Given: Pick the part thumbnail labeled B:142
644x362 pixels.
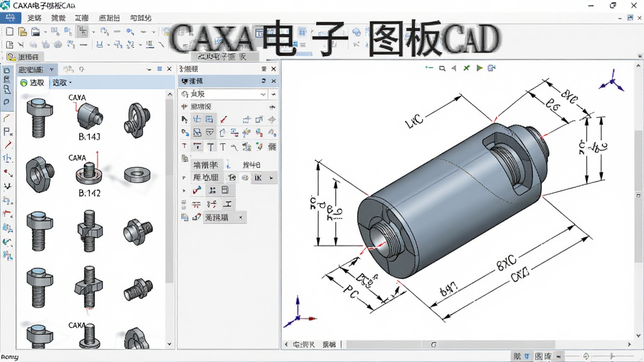Looking at the screenshot, I should 89,173.
